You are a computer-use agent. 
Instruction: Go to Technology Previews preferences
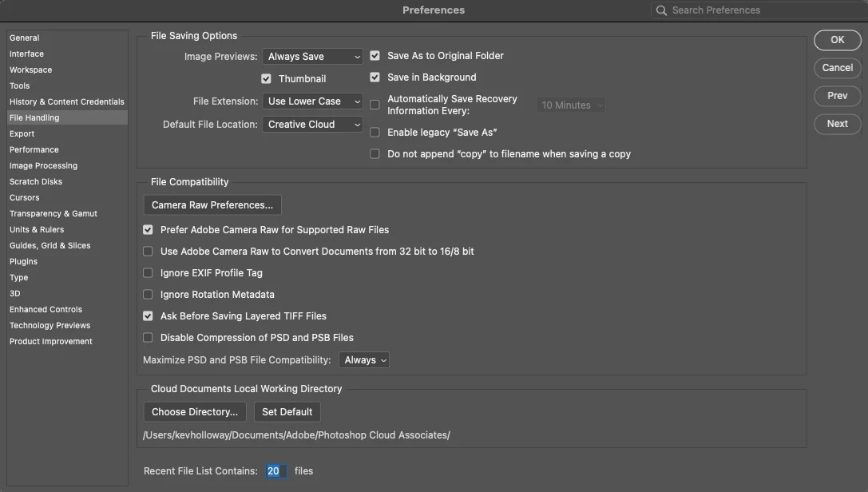[x=50, y=325]
